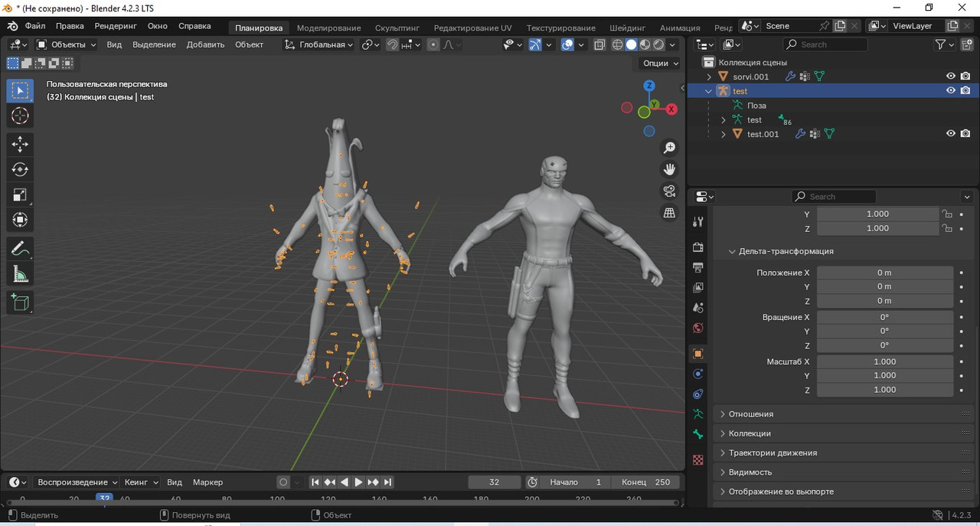The height and width of the screenshot is (526, 980).
Task: Collapse the test armature tree item
Action: [x=709, y=91]
